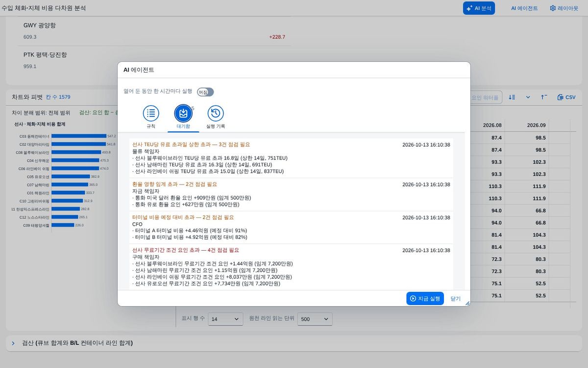Click the C03 동해컨테이너 chart bar
The height and width of the screenshot is (368, 588).
[x=79, y=136]
